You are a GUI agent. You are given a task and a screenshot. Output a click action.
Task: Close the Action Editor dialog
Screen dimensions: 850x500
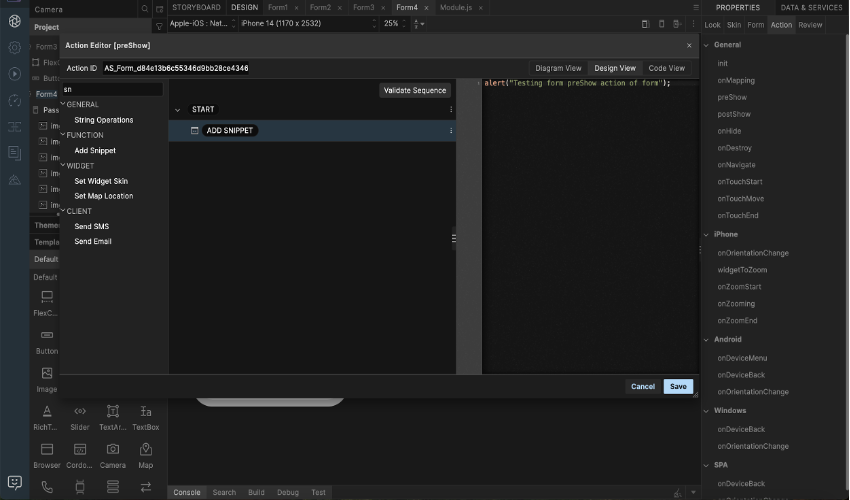(689, 46)
